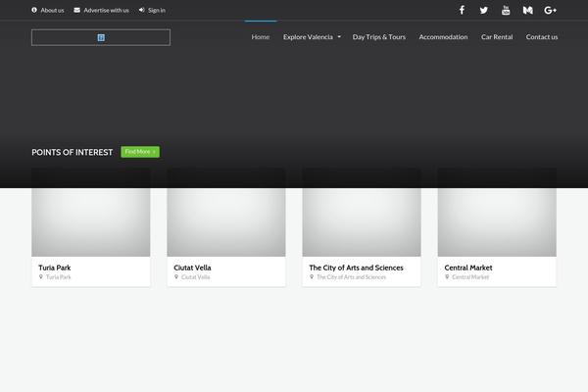Click the Central Market card title

(x=468, y=268)
